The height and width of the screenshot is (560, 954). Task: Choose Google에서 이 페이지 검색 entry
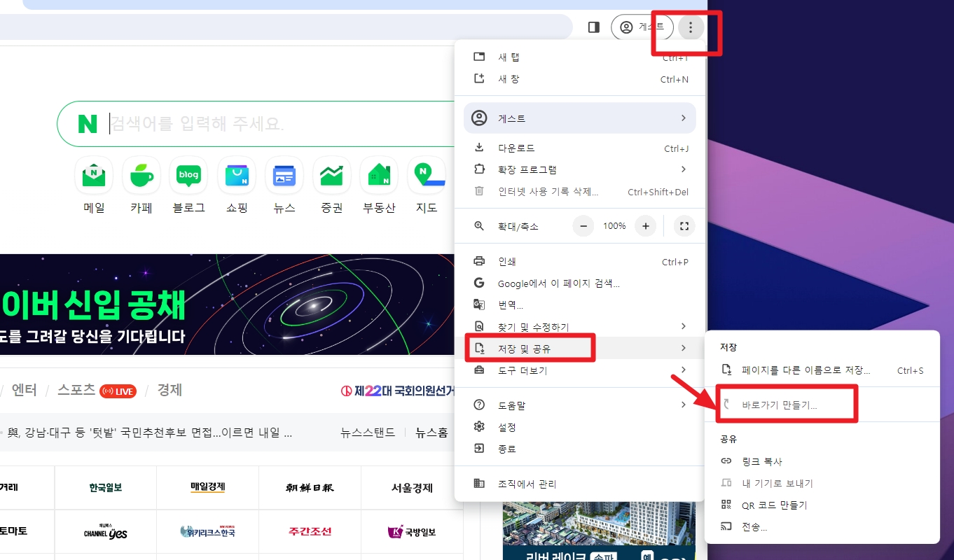tap(579, 283)
